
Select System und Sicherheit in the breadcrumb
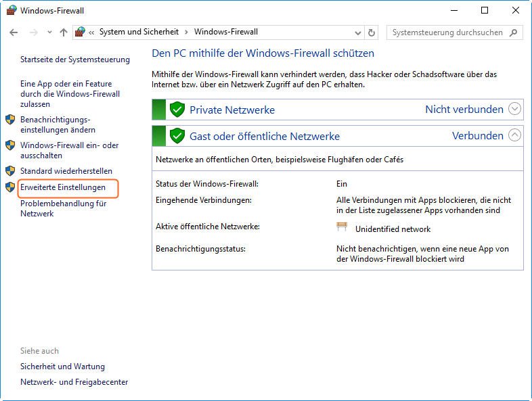[139, 32]
